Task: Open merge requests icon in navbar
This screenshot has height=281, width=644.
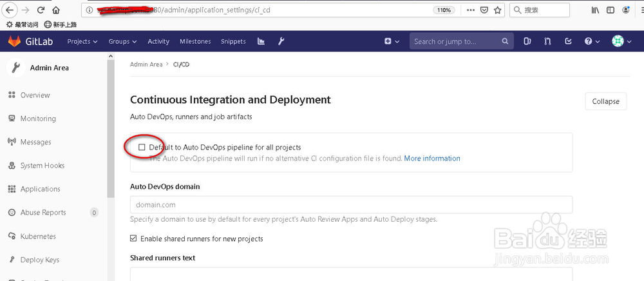Action: [x=547, y=41]
